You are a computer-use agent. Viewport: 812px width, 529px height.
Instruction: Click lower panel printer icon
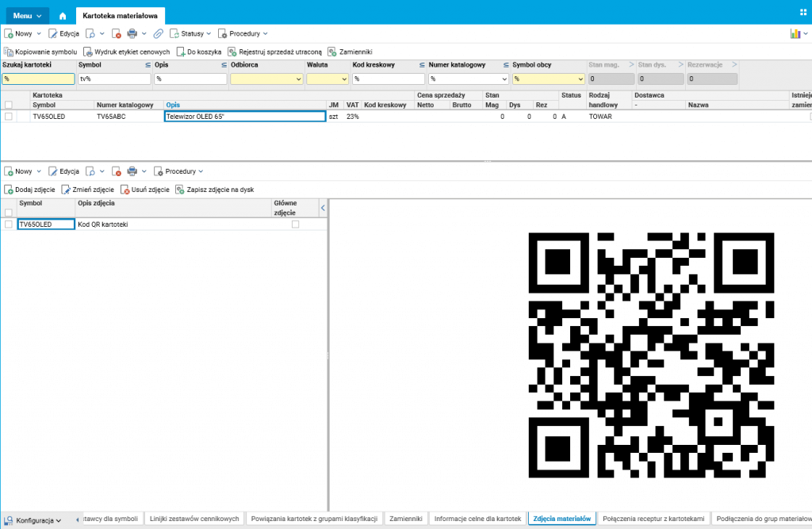click(x=132, y=171)
